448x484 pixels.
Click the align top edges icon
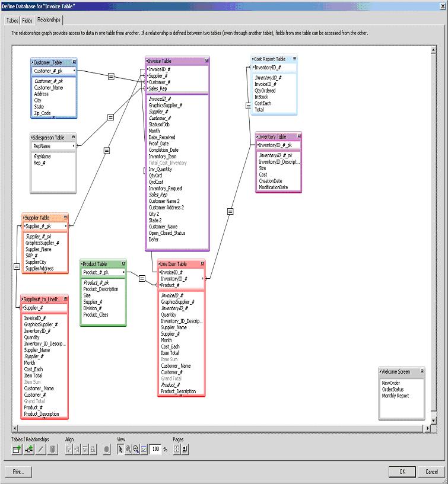tap(85, 450)
